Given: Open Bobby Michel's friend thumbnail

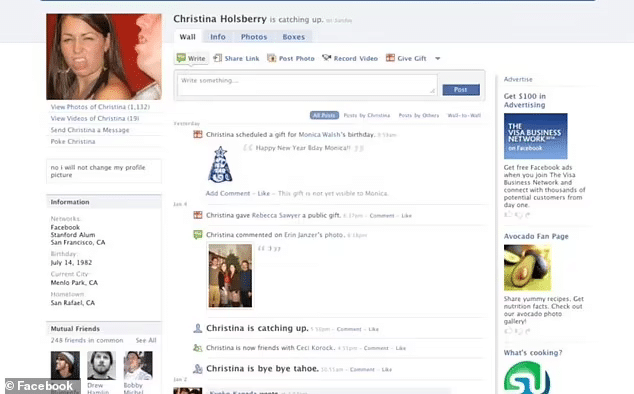Looking at the screenshot, I should pos(138,365).
